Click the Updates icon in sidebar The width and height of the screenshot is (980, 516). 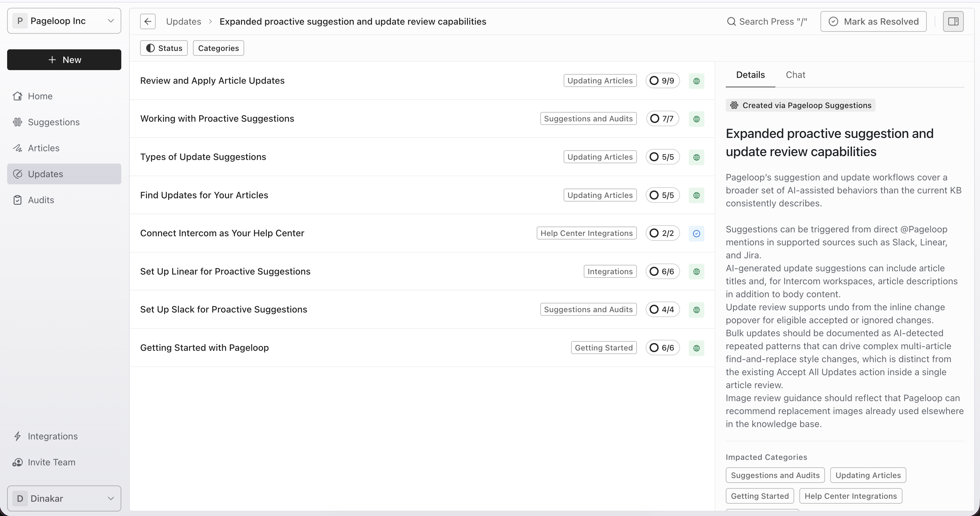[x=18, y=174]
